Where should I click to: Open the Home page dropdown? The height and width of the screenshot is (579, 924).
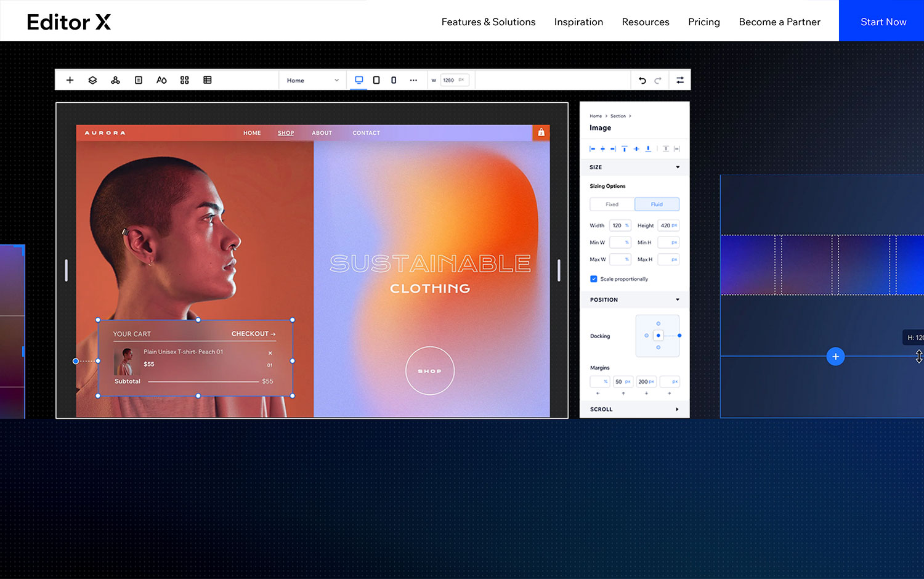coord(312,80)
